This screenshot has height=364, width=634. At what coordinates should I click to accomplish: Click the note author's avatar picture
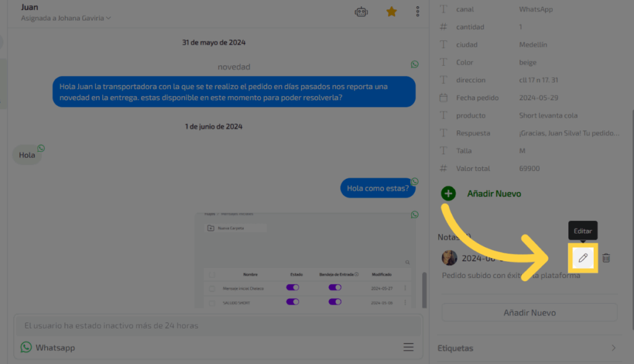pos(449,258)
